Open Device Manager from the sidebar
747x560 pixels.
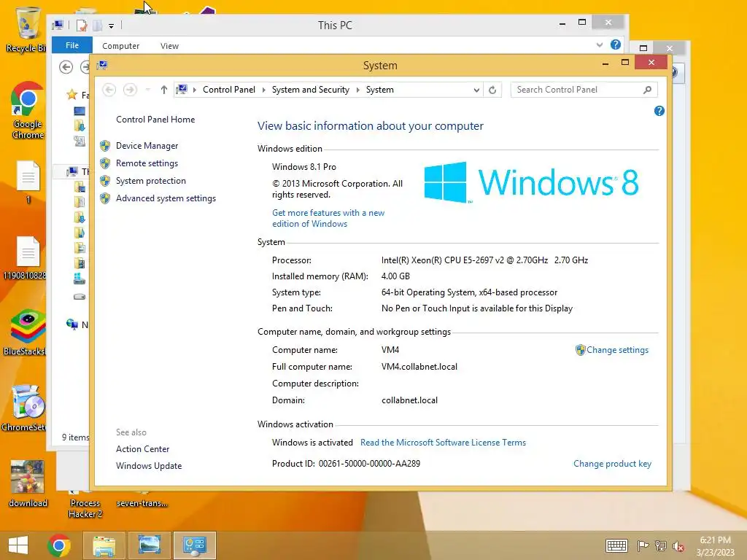tap(147, 146)
